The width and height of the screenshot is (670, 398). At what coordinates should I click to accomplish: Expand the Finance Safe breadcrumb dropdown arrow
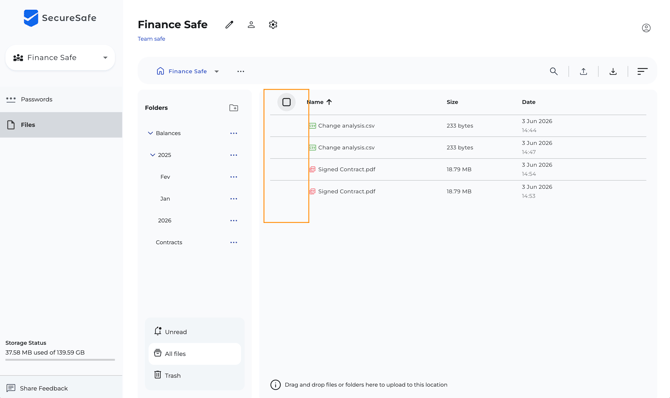(217, 71)
